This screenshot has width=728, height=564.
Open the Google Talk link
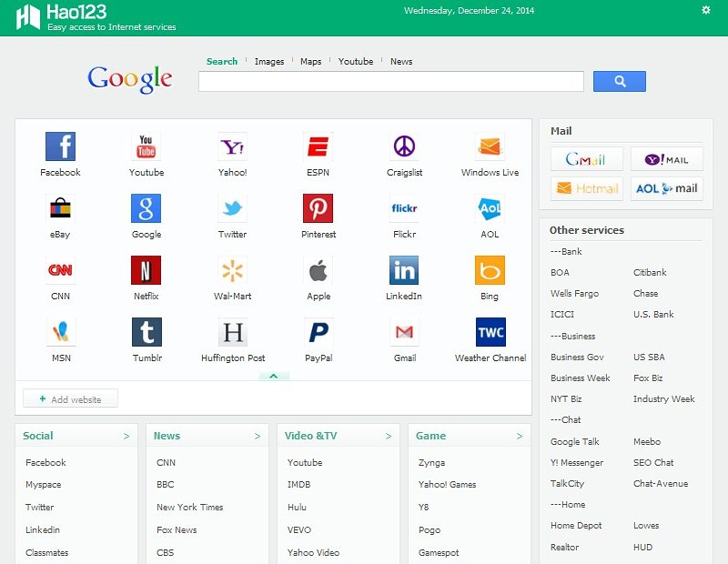coord(574,441)
